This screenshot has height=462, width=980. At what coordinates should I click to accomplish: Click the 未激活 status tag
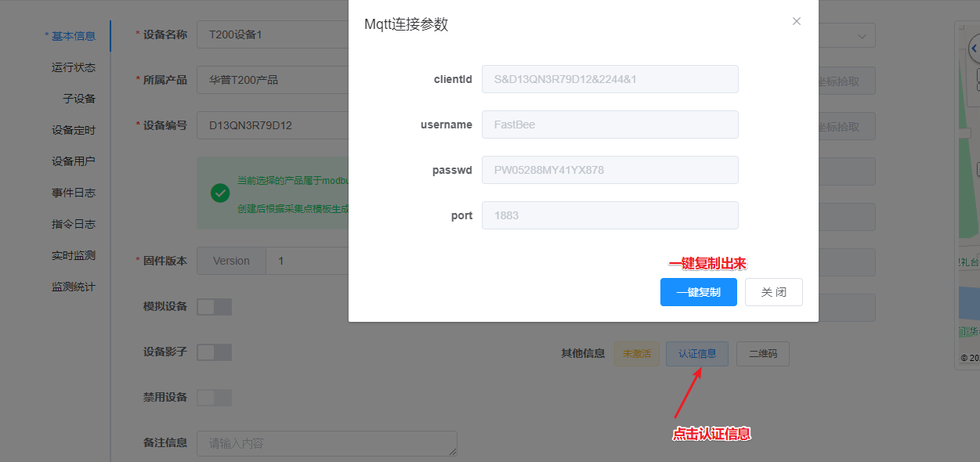pyautogui.click(x=636, y=354)
